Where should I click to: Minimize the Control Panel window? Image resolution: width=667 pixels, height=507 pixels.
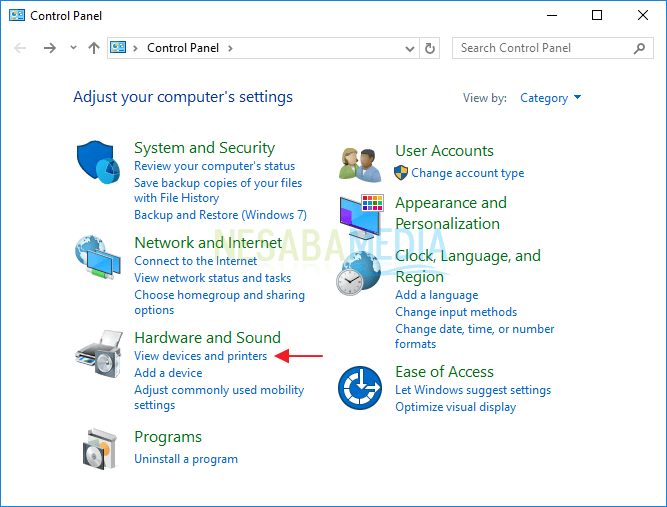552,15
